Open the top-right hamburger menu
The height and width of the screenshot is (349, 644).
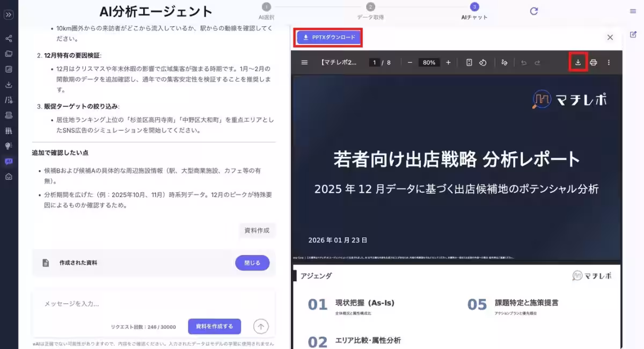[633, 11]
